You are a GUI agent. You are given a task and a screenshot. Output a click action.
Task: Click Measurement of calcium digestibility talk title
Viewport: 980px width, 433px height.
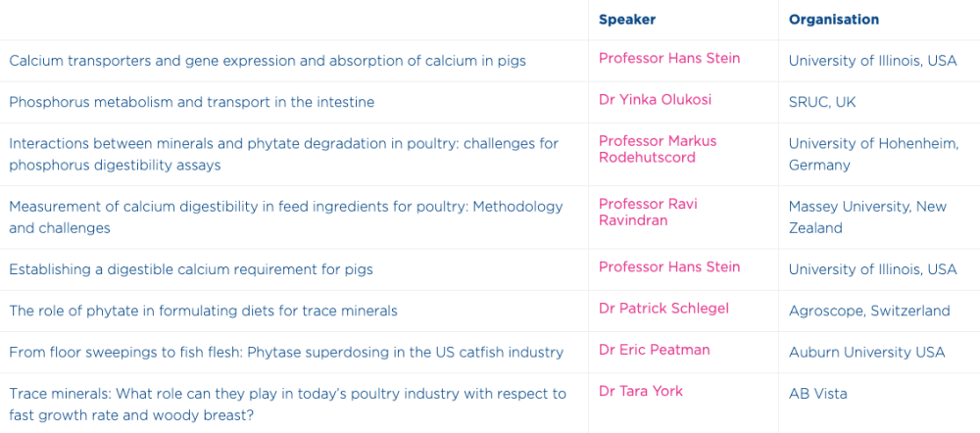[285, 216]
